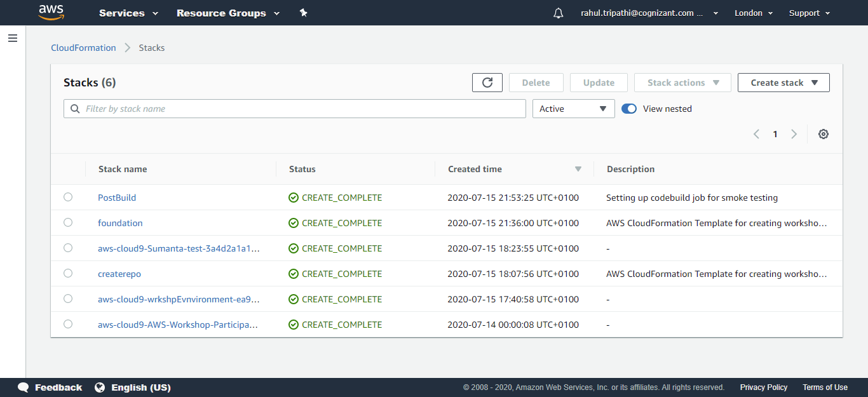Click the smoke testing description text

pos(692,198)
